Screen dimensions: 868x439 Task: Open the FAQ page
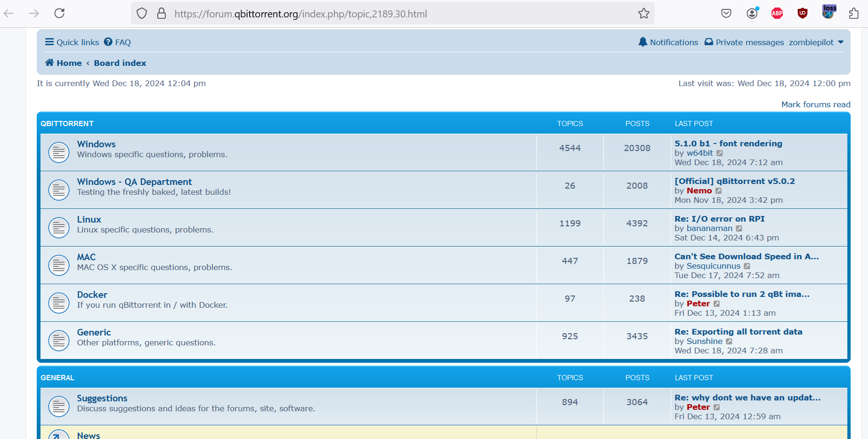tap(117, 42)
